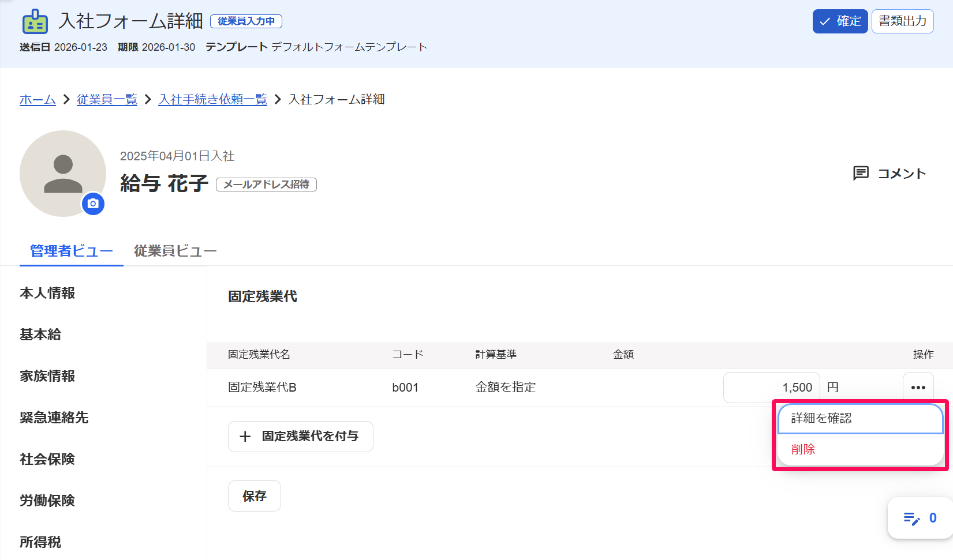Click the 保存 save button

click(254, 496)
